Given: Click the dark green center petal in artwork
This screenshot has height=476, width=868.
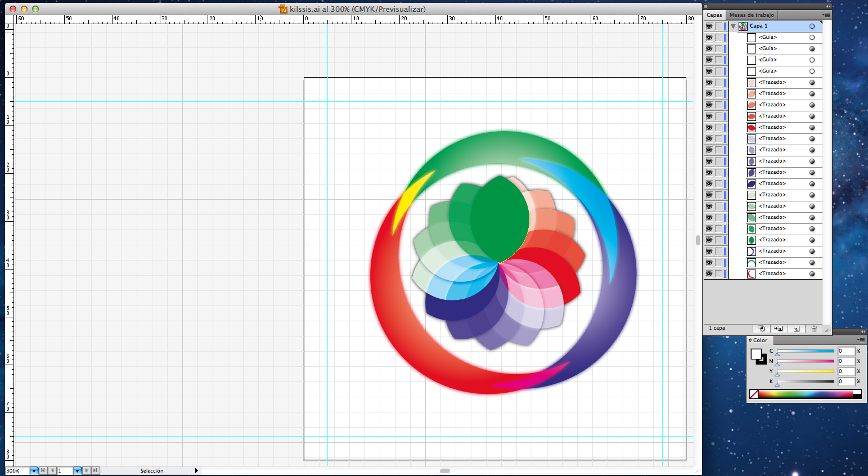Looking at the screenshot, I should pos(500,221).
